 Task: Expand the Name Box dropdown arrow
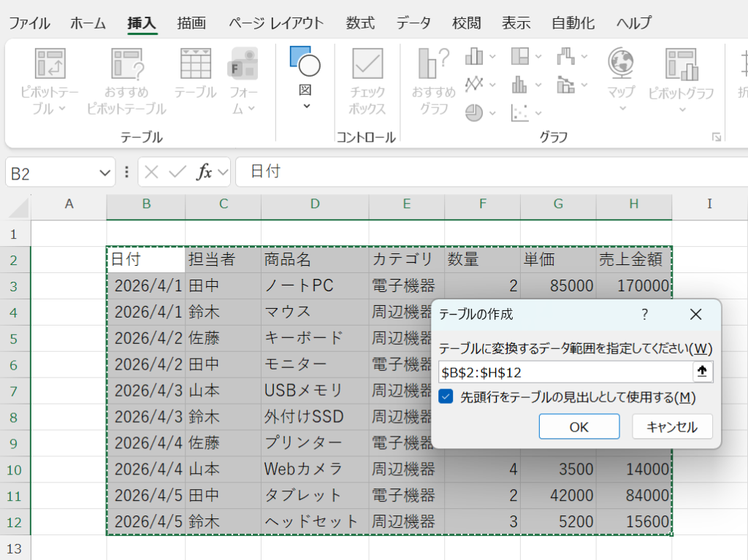pyautogui.click(x=104, y=173)
